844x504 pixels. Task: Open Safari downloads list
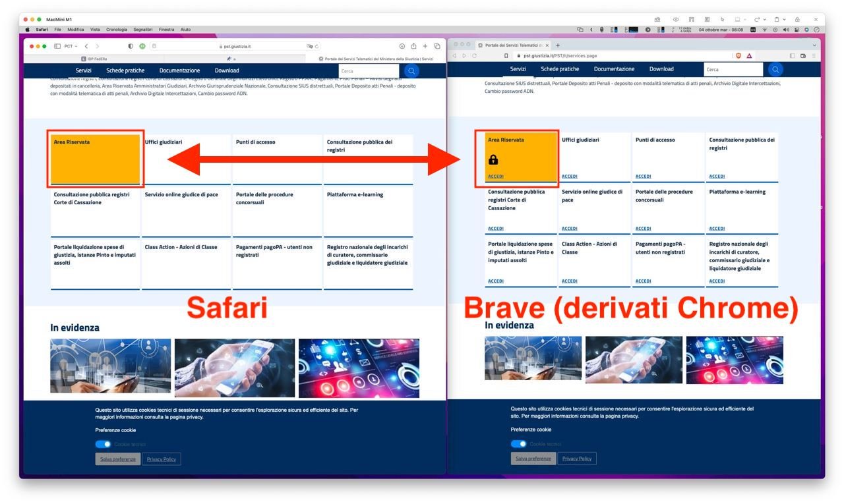point(402,46)
